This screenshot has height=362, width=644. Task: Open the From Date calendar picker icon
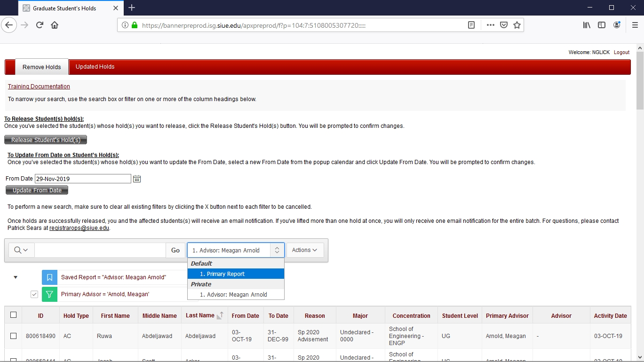click(x=137, y=179)
